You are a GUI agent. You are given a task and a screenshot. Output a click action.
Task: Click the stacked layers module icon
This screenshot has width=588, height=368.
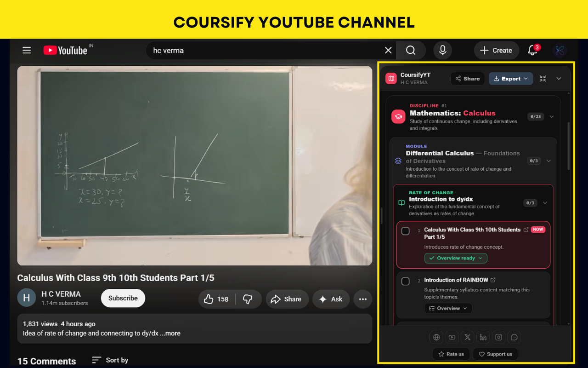[x=398, y=161]
